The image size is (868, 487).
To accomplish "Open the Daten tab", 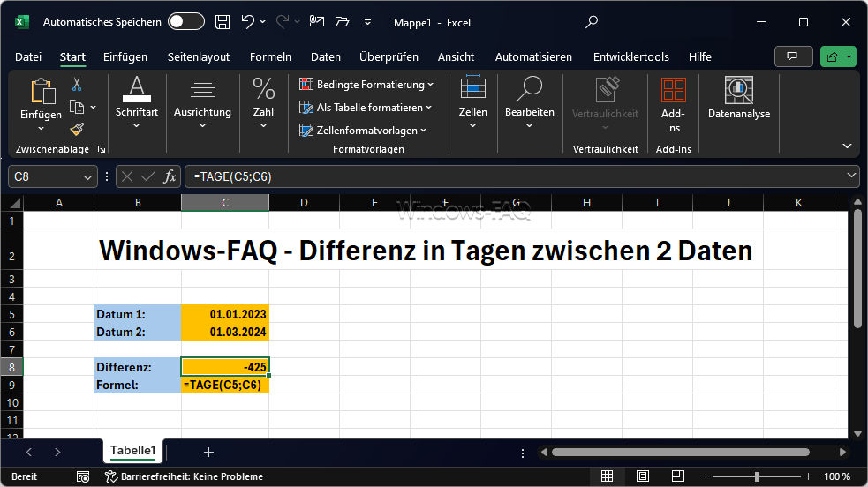I will point(326,57).
